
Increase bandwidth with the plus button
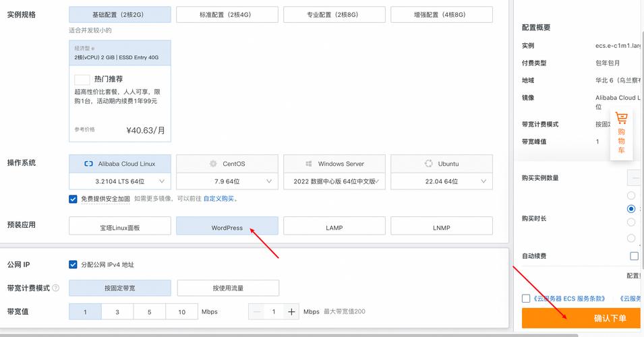[291, 312]
